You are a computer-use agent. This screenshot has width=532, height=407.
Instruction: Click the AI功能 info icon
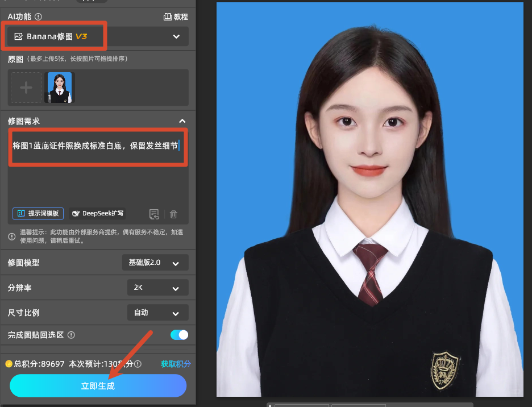pos(38,16)
